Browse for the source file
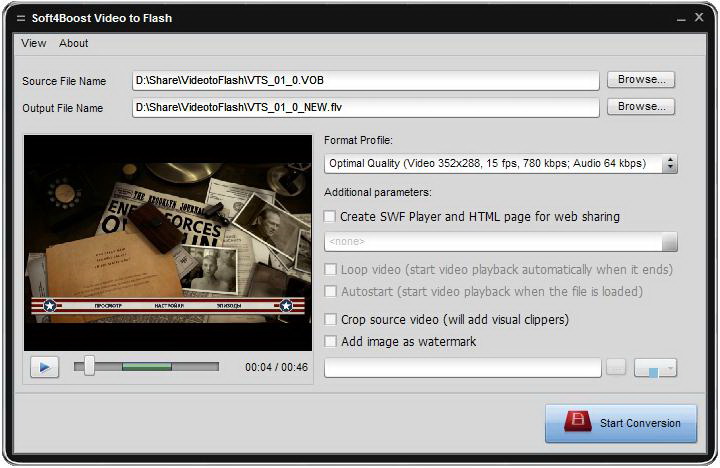 (x=641, y=79)
